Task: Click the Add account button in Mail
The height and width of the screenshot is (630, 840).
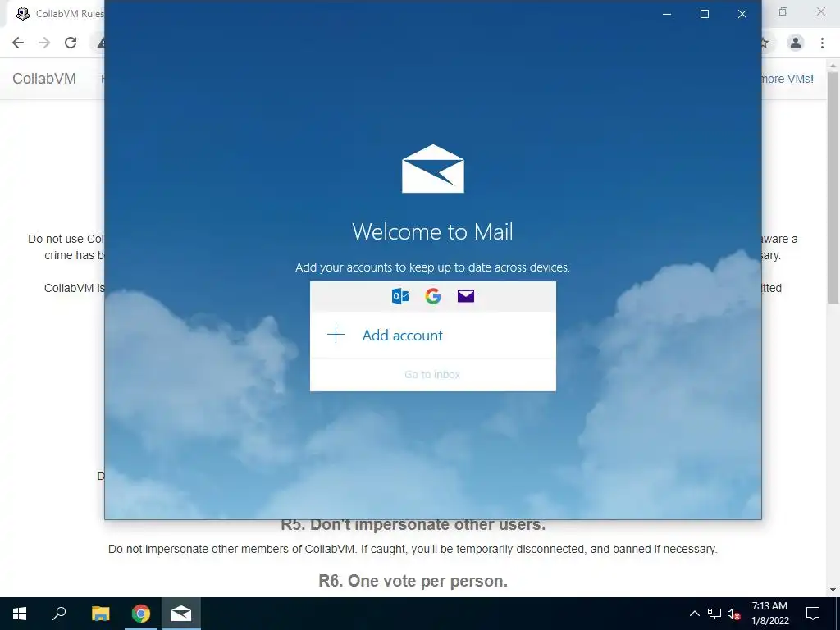Action: click(433, 335)
